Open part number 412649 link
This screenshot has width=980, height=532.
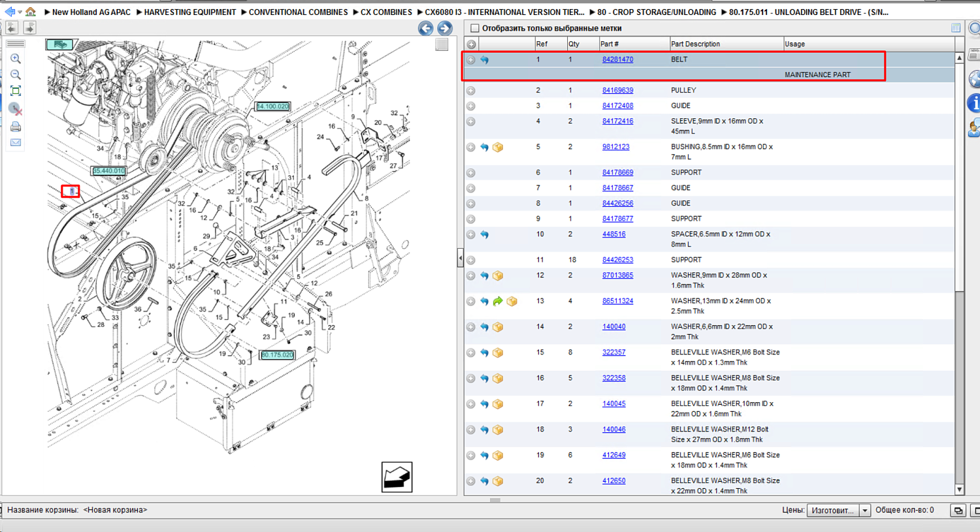point(613,456)
